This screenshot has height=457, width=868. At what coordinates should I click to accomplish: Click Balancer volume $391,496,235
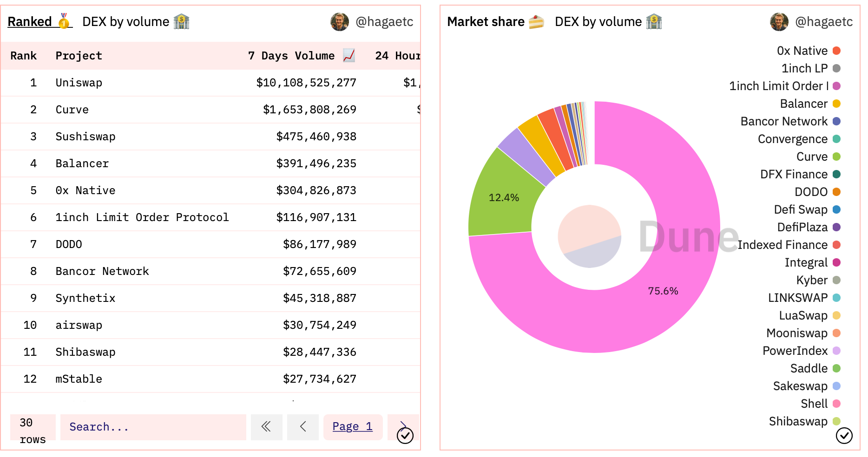[316, 163]
